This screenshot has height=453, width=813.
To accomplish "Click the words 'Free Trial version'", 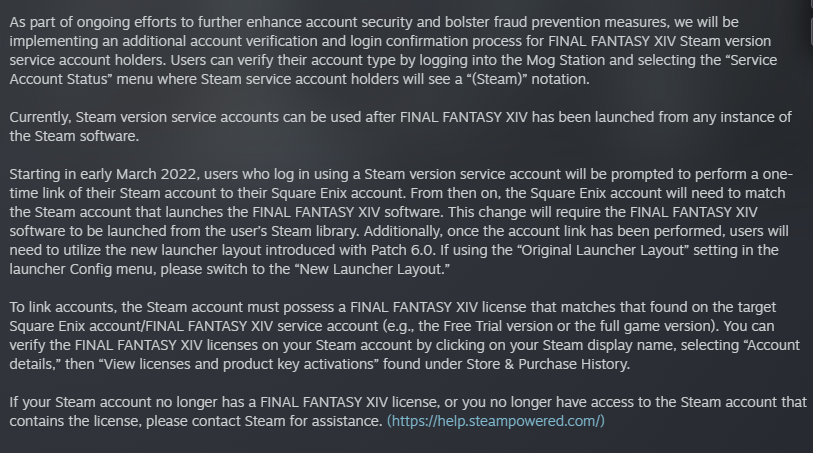I will 496,326.
